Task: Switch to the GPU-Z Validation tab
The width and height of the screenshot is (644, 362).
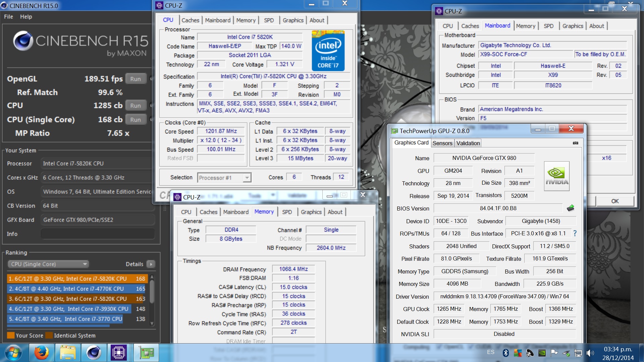Action: pos(468,143)
